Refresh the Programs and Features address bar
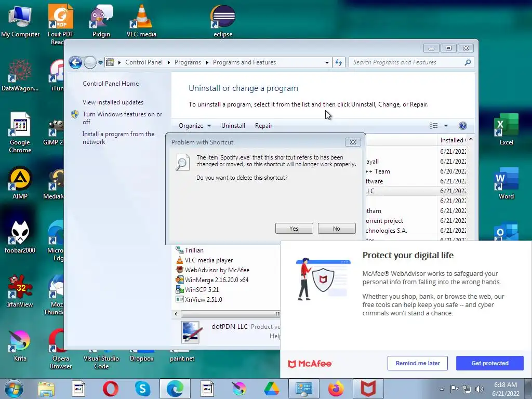This screenshot has height=399, width=532. 339,62
